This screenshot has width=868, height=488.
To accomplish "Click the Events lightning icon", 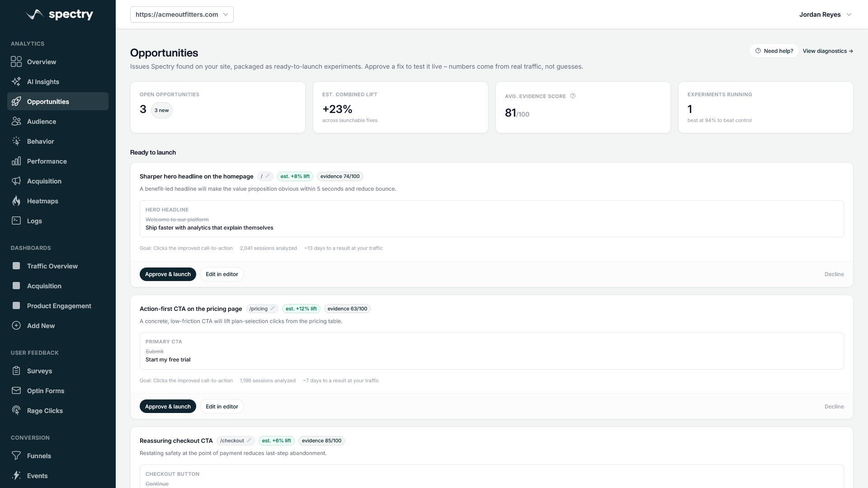I will [x=16, y=476].
